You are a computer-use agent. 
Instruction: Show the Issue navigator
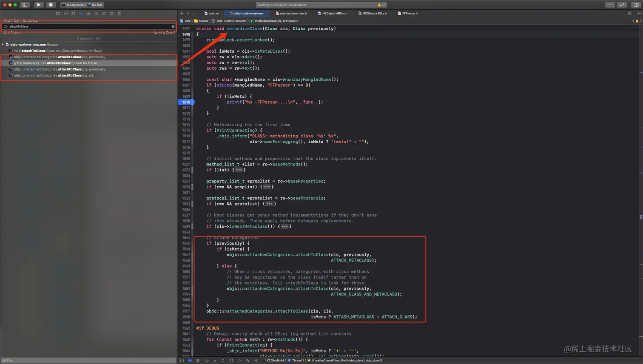click(x=88, y=14)
